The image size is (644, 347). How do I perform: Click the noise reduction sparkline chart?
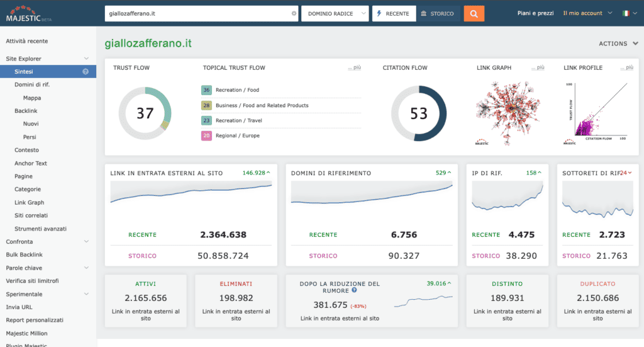point(423,302)
